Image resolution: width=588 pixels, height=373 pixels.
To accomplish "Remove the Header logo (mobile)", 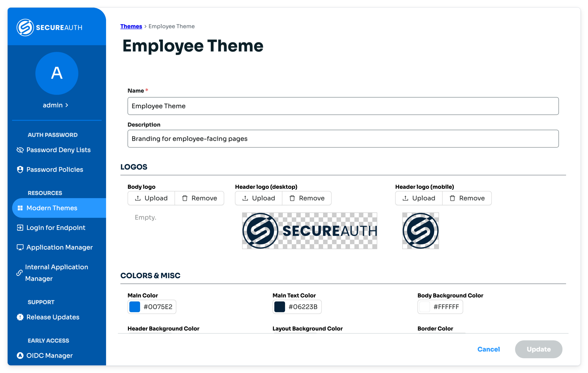I will [x=467, y=198].
